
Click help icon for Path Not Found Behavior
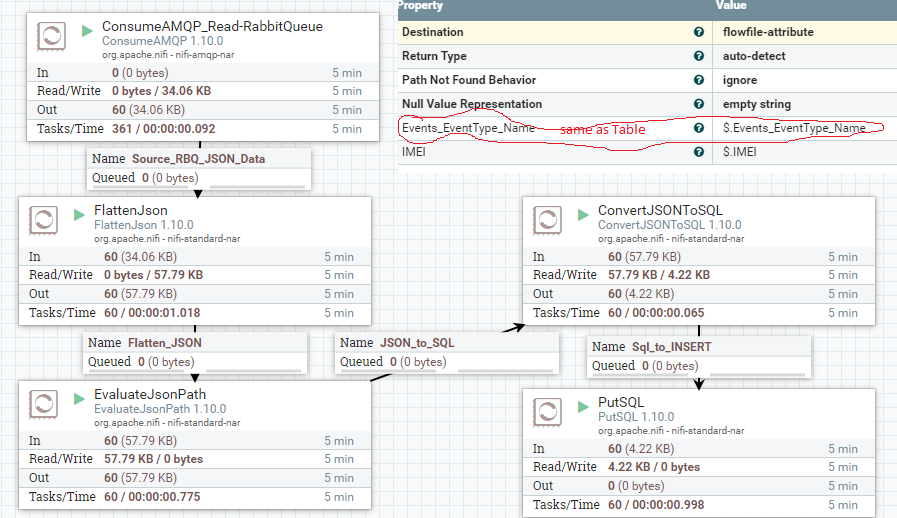tap(698, 80)
